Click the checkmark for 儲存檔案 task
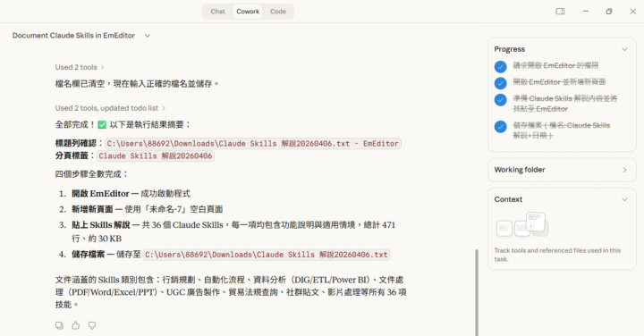644x336 pixels. (500, 126)
